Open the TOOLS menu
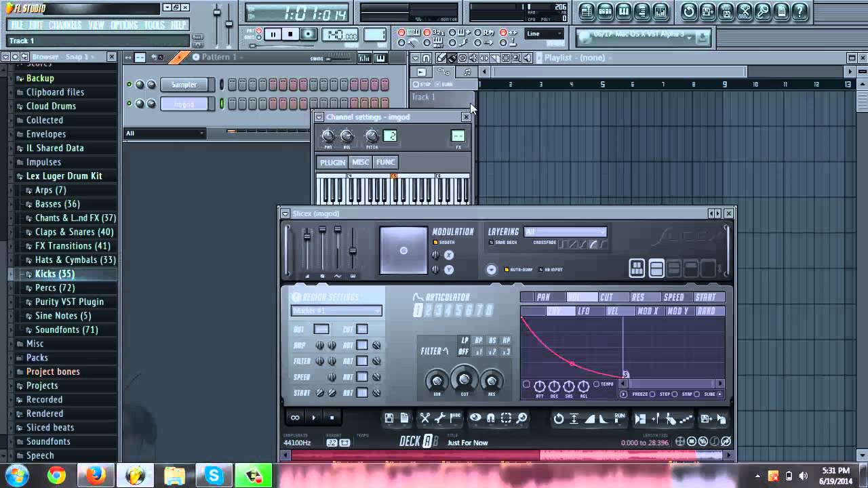 155,25
